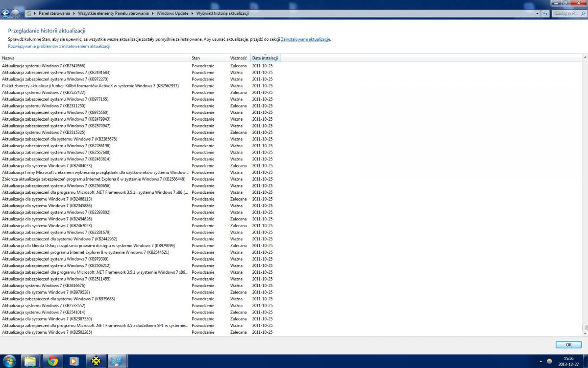Viewport: 588px width, 368px height.
Task: Expand the arrow right after Panel sterowania
Action: pos(73,13)
